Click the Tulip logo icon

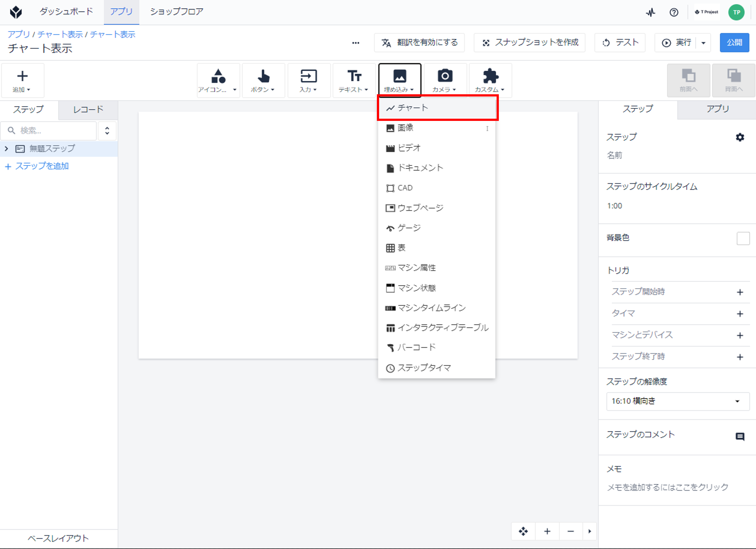16,12
